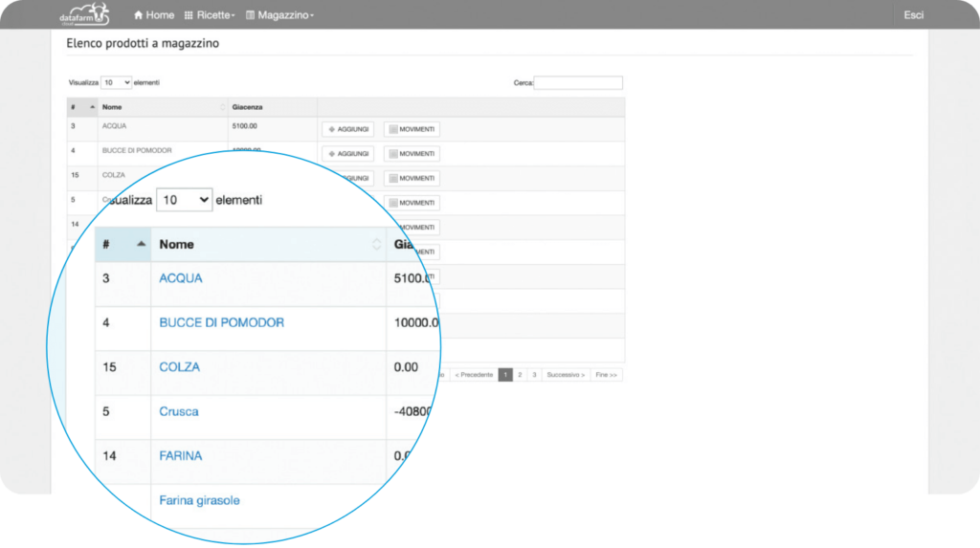Open the Crusca link in magnified view
This screenshot has width=980, height=548.
pos(179,412)
